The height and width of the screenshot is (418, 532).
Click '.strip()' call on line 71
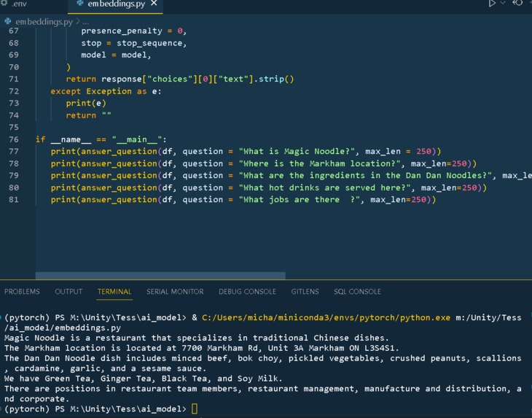pyautogui.click(x=274, y=79)
